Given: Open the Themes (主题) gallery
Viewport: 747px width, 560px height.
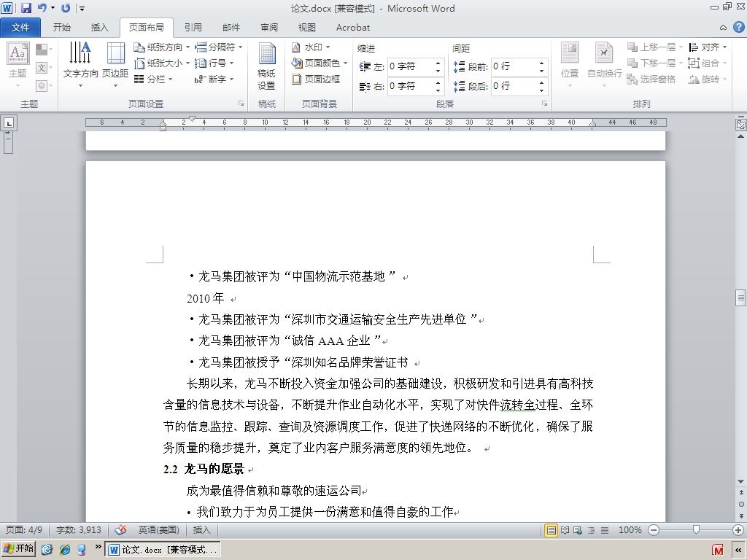Looking at the screenshot, I should tap(18, 66).
